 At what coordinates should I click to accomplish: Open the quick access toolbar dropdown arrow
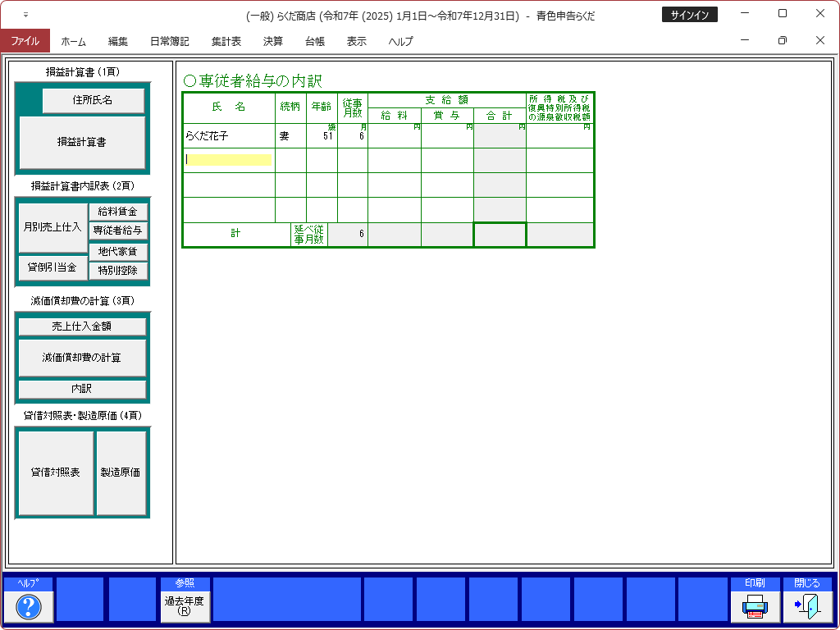[25, 15]
